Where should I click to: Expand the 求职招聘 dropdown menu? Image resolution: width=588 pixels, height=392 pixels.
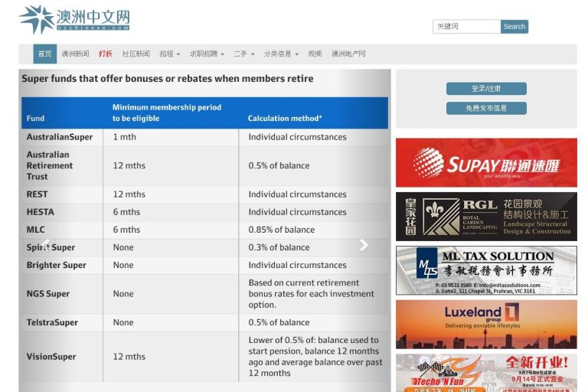coord(207,54)
